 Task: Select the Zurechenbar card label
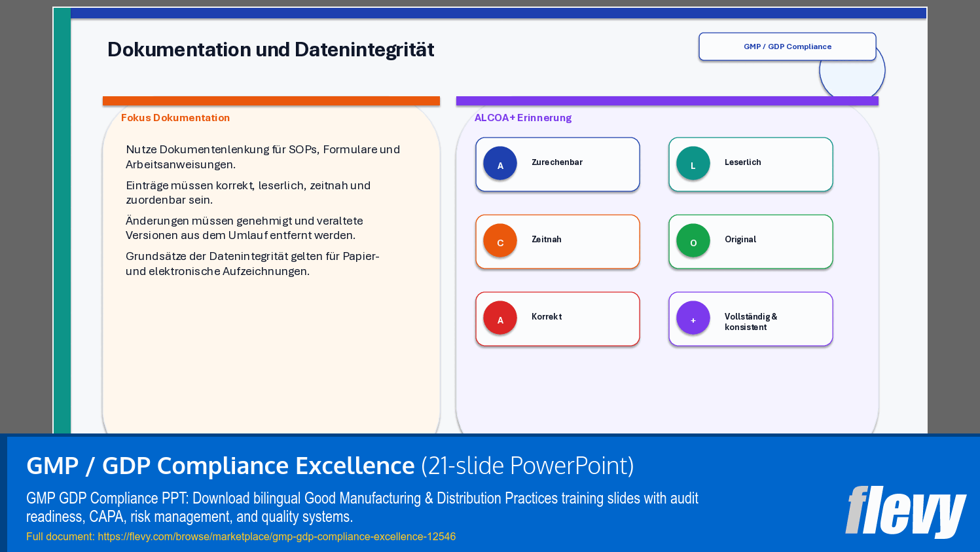[557, 162]
